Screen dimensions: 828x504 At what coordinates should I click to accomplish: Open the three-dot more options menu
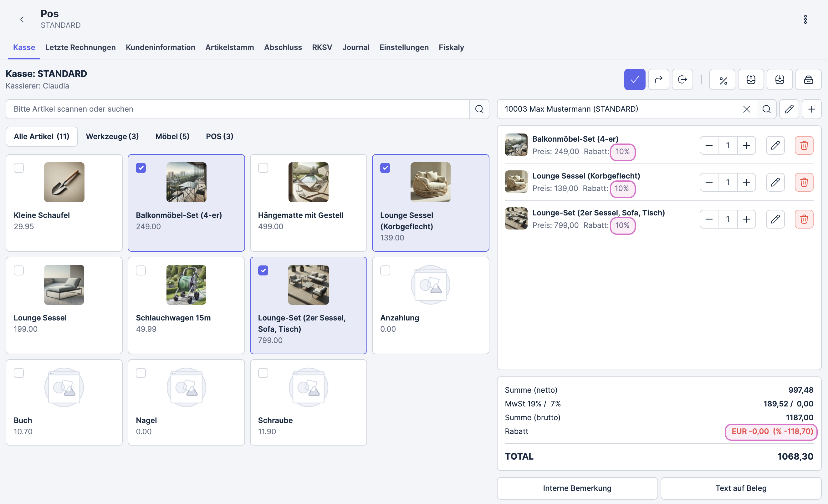pyautogui.click(x=805, y=19)
